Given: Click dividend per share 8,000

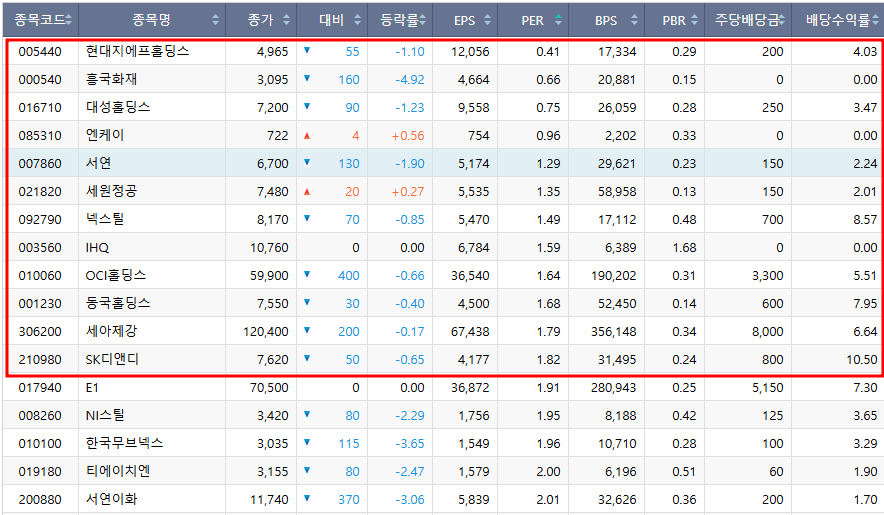Looking at the screenshot, I should click(x=768, y=332).
